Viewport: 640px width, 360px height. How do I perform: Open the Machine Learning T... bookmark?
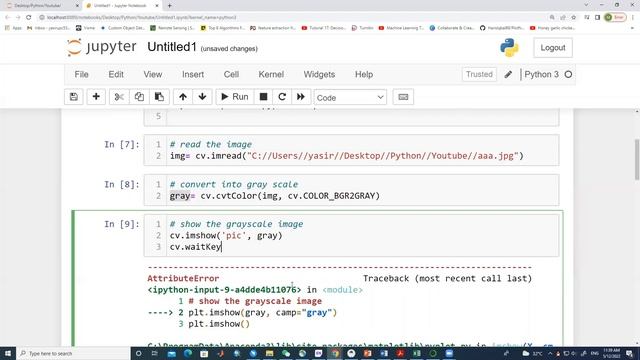401,28
